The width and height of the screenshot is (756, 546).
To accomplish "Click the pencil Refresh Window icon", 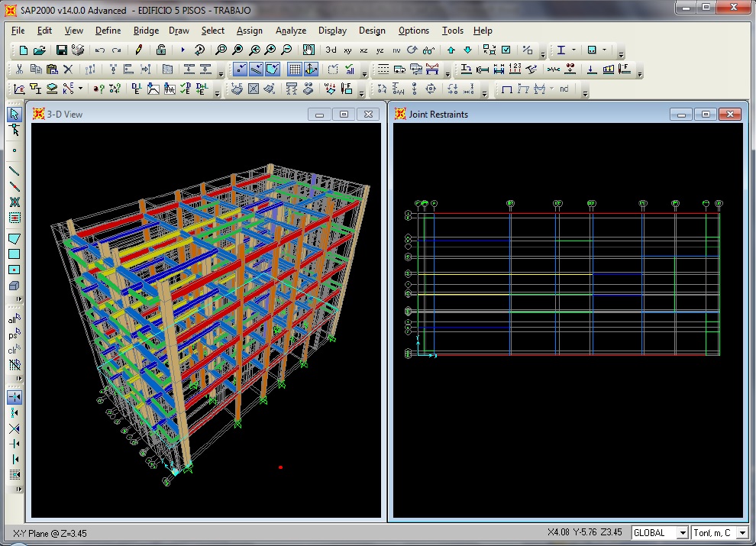I will pyautogui.click(x=139, y=50).
